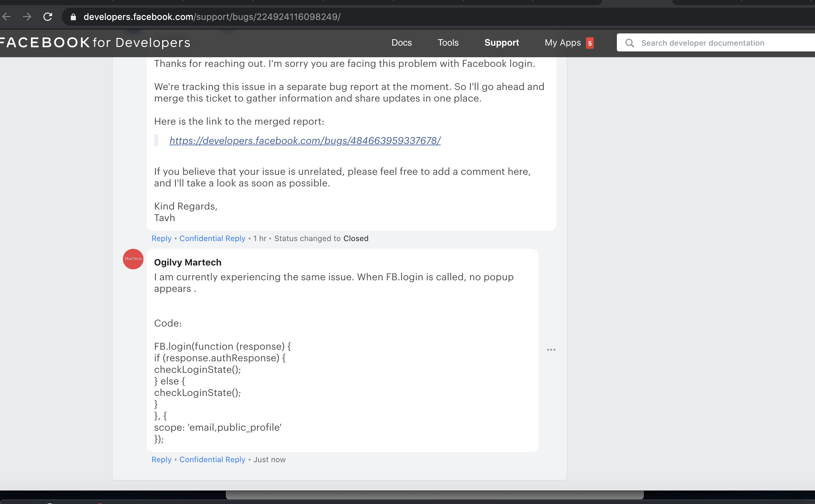Click the padlock site info icon
This screenshot has width=815, height=504.
click(73, 17)
